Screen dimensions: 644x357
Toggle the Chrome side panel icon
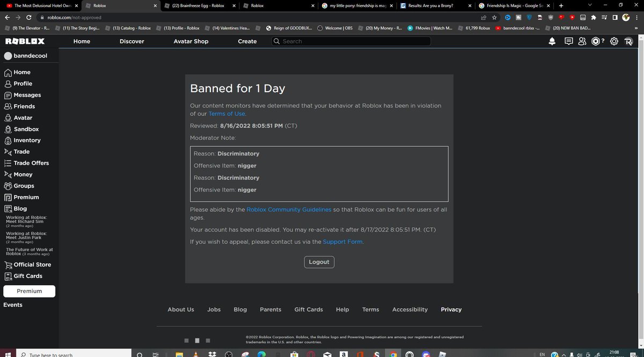pos(614,17)
